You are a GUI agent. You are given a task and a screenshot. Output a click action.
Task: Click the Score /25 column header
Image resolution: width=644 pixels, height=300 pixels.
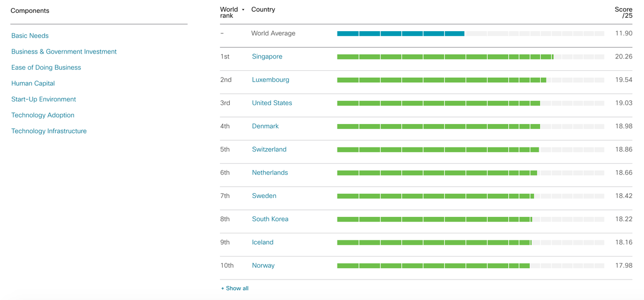tap(624, 12)
